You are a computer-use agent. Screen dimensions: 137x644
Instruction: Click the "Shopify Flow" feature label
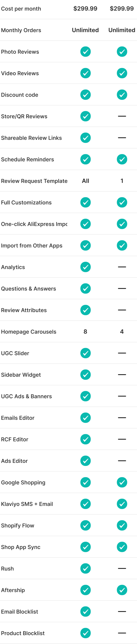click(x=18, y=526)
